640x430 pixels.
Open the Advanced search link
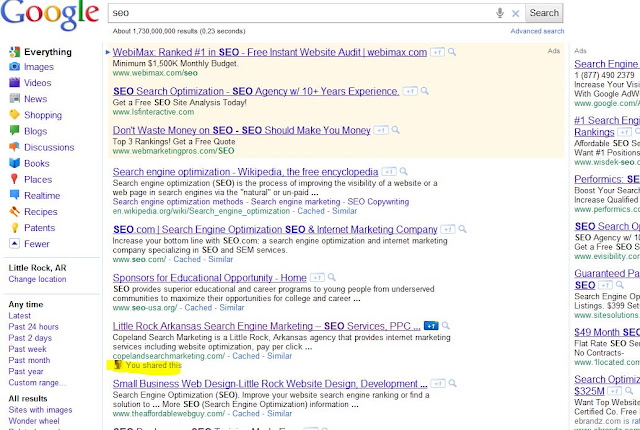click(x=537, y=31)
